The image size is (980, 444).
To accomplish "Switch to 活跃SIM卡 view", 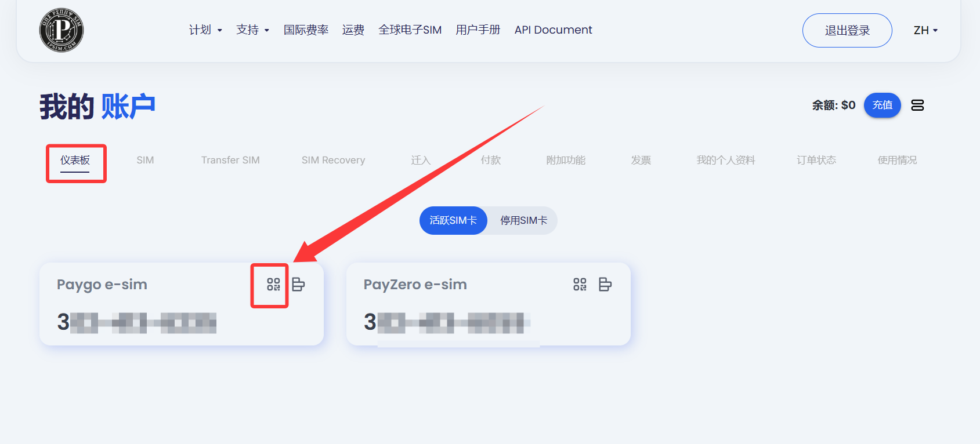I will tap(453, 220).
